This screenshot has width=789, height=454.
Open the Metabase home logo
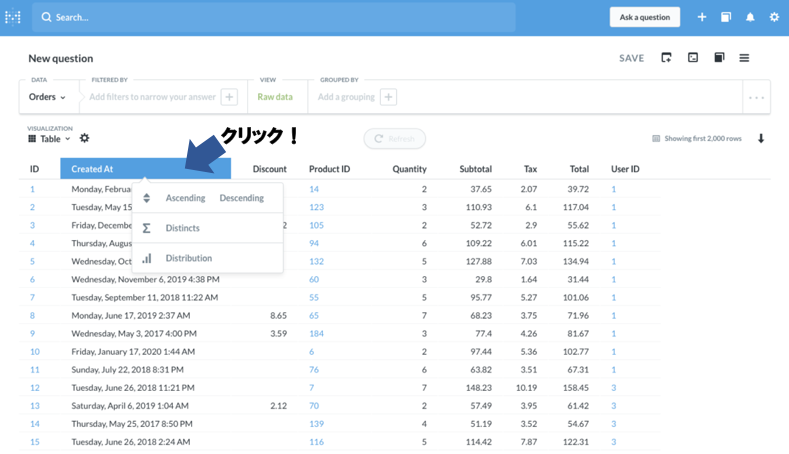point(13,17)
